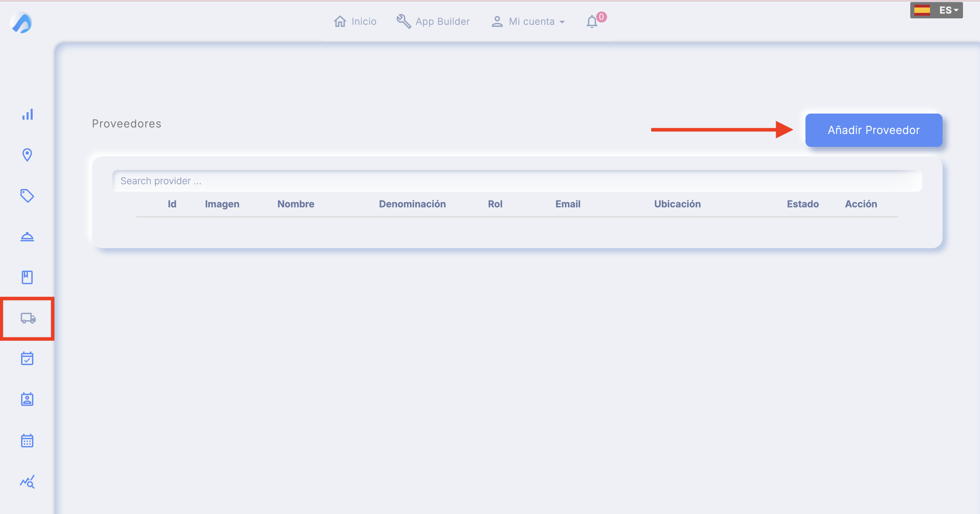Click the notifications bell icon
Screen dimensions: 980x514
click(x=592, y=22)
